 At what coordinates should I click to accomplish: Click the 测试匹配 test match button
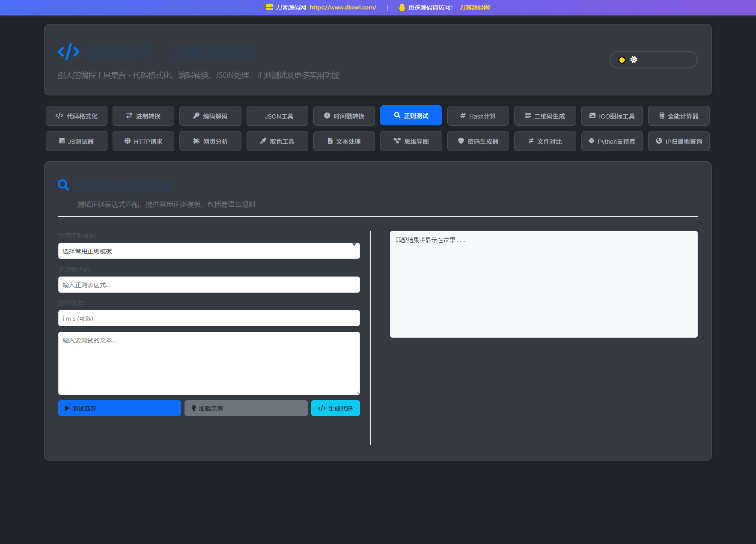point(119,408)
